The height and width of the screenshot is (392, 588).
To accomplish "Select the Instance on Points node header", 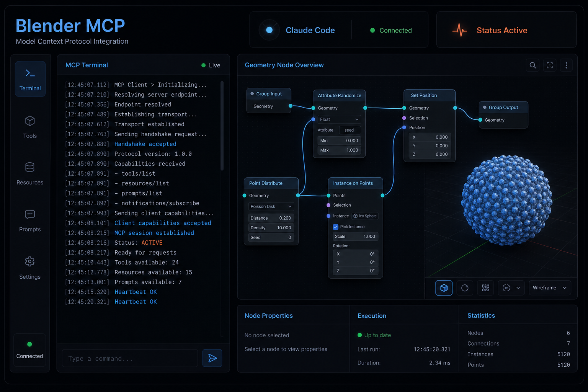I will (356, 183).
